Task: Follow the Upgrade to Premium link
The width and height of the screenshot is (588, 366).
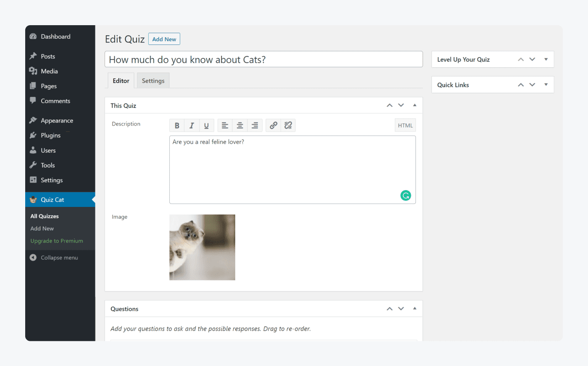Action: (57, 241)
